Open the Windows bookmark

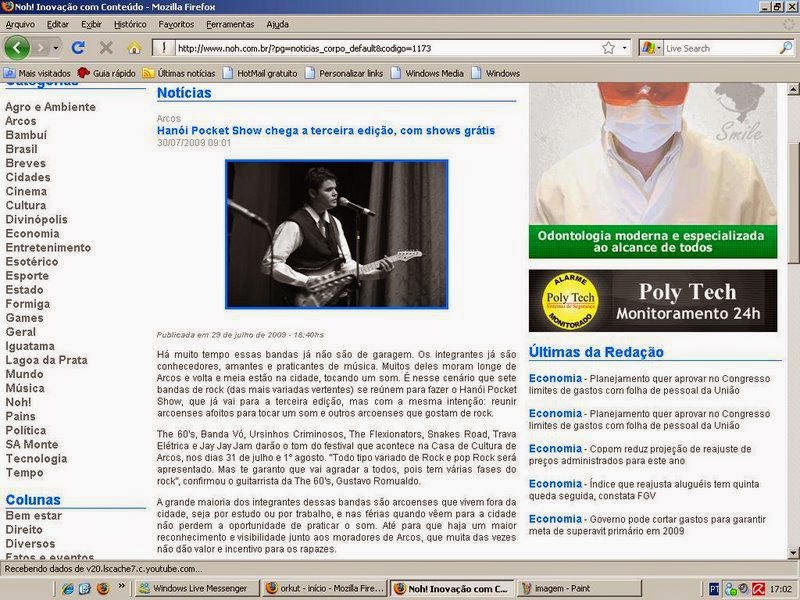point(496,73)
